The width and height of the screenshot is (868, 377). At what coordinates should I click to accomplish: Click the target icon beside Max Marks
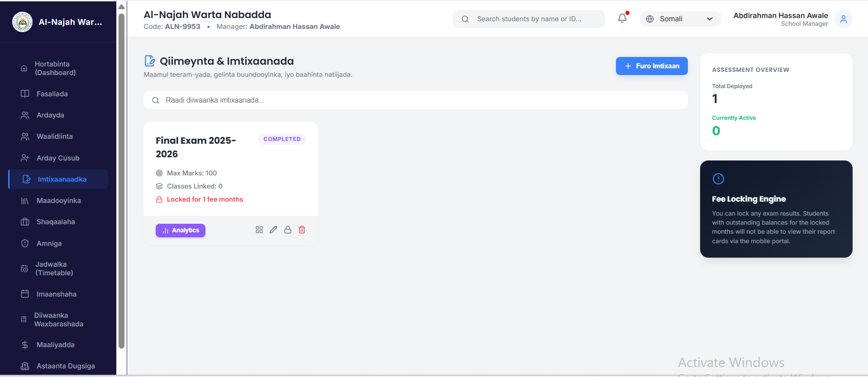[x=159, y=173]
